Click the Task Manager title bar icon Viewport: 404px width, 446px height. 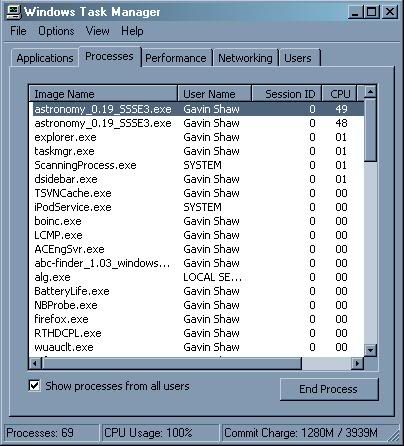point(14,12)
